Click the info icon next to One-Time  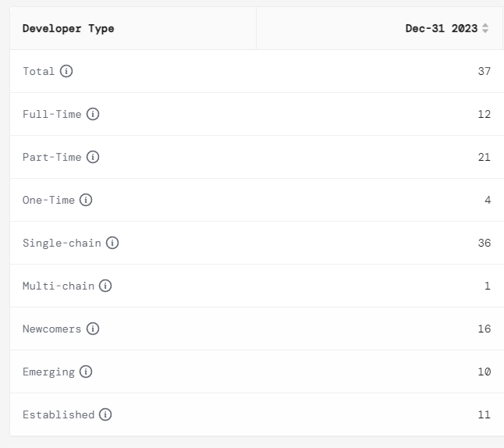[x=86, y=200]
